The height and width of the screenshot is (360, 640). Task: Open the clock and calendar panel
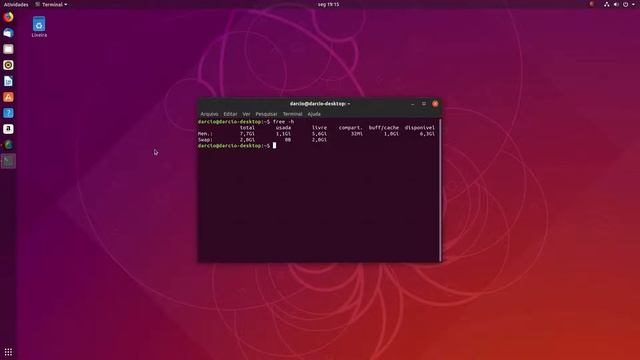(x=328, y=4)
